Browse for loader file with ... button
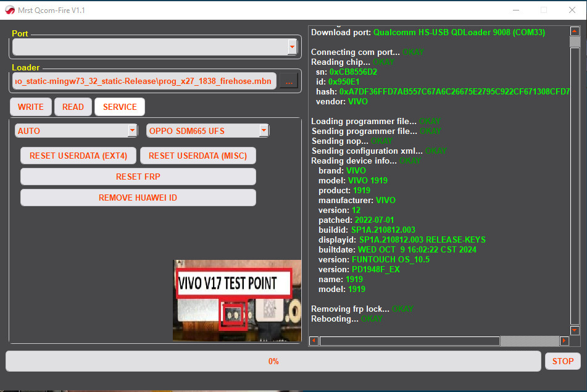Image resolution: width=587 pixels, height=392 pixels. tap(289, 81)
